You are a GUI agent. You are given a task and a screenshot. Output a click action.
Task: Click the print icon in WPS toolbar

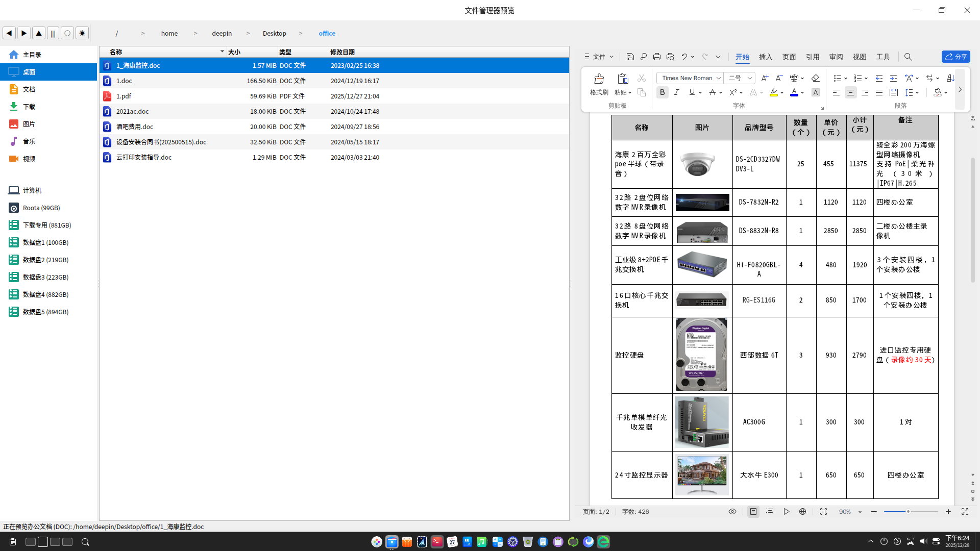(657, 57)
